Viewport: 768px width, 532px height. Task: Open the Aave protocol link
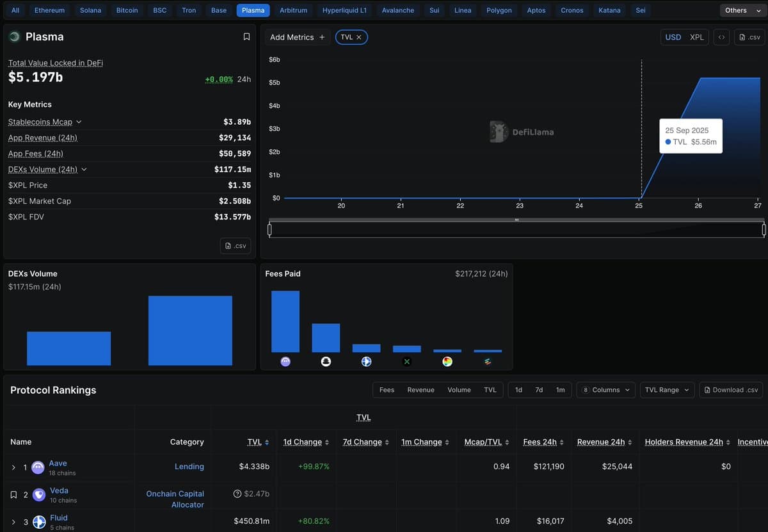pyautogui.click(x=58, y=463)
